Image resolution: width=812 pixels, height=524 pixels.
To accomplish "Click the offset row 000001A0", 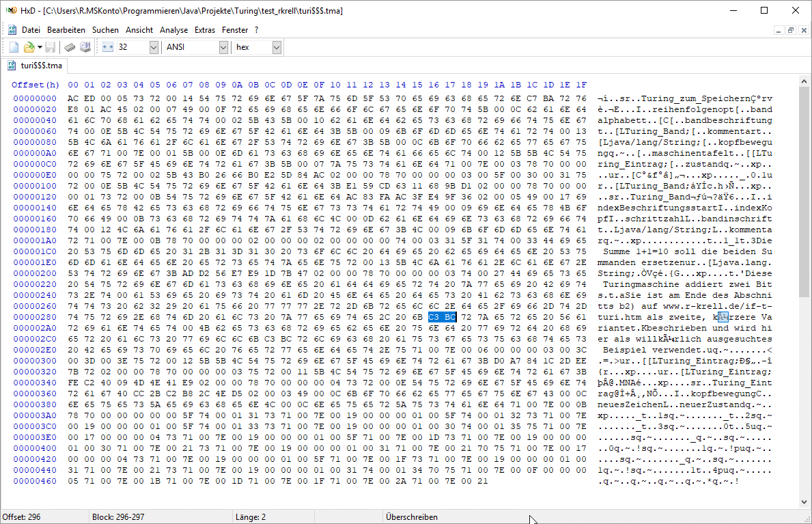I will pos(36,240).
